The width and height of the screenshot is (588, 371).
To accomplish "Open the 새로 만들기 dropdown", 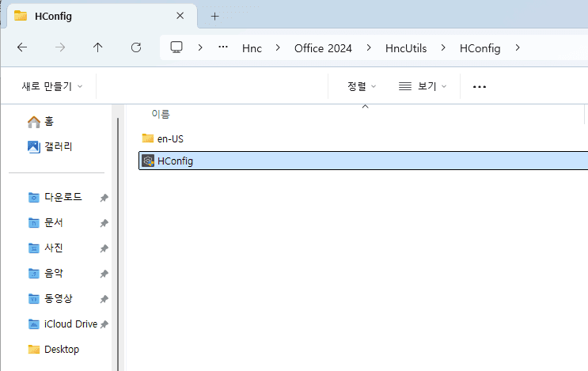I will click(x=52, y=86).
